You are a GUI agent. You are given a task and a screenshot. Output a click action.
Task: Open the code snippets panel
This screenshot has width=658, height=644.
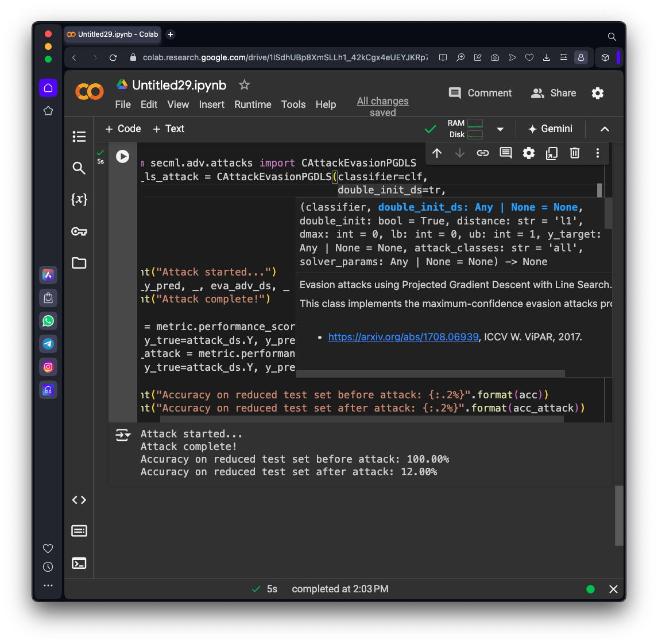pyautogui.click(x=79, y=500)
